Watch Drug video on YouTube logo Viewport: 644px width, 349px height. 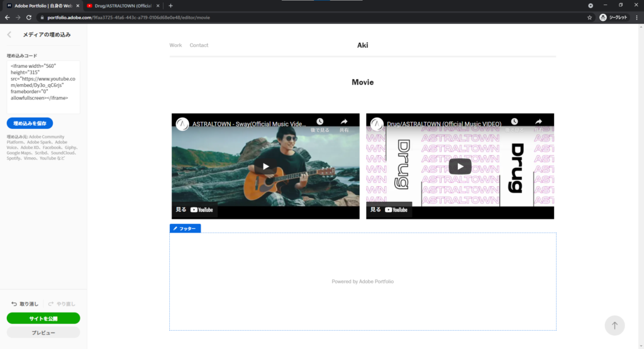(396, 210)
